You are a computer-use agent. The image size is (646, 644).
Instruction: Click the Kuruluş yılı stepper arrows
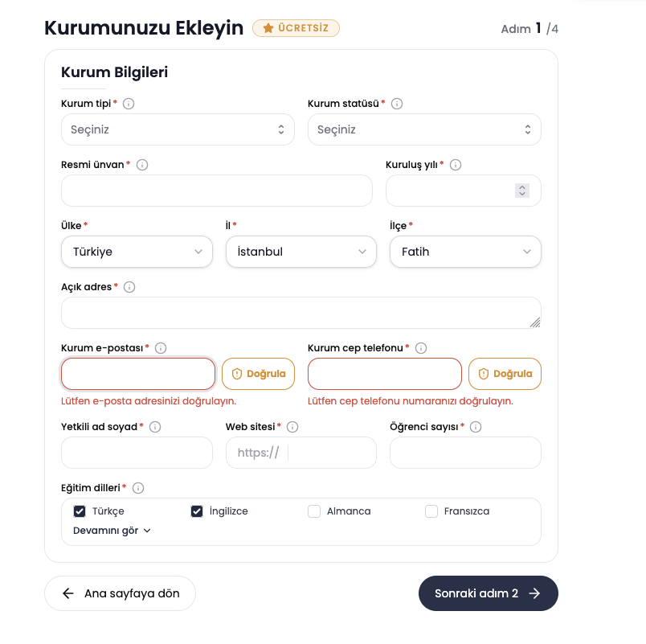click(x=522, y=191)
